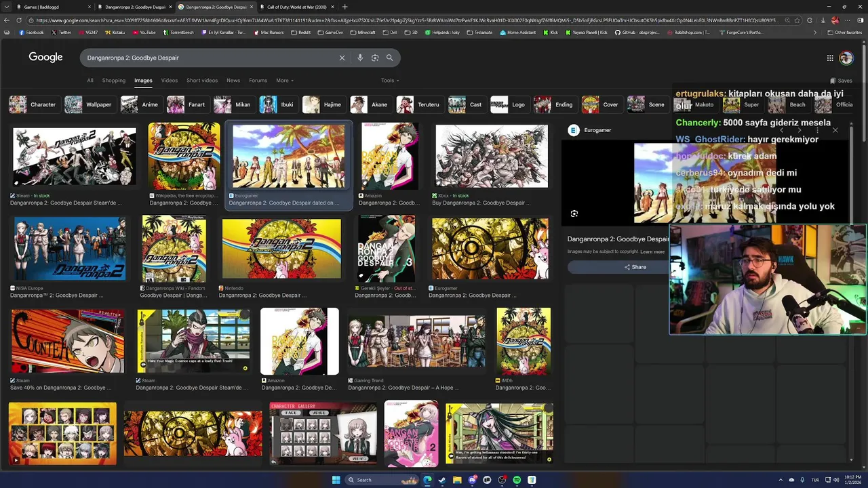
Task: Show hidden system tray icons
Action: coord(781,480)
